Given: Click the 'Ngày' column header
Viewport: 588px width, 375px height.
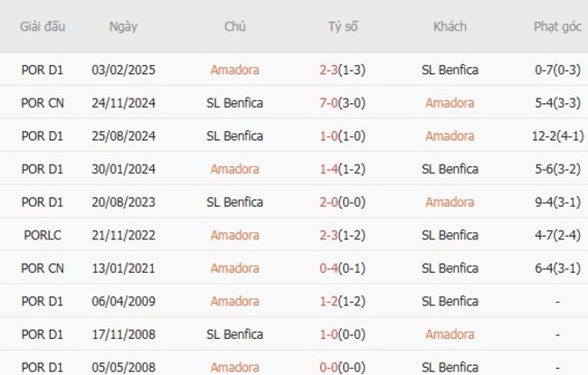Looking at the screenshot, I should (x=123, y=26).
